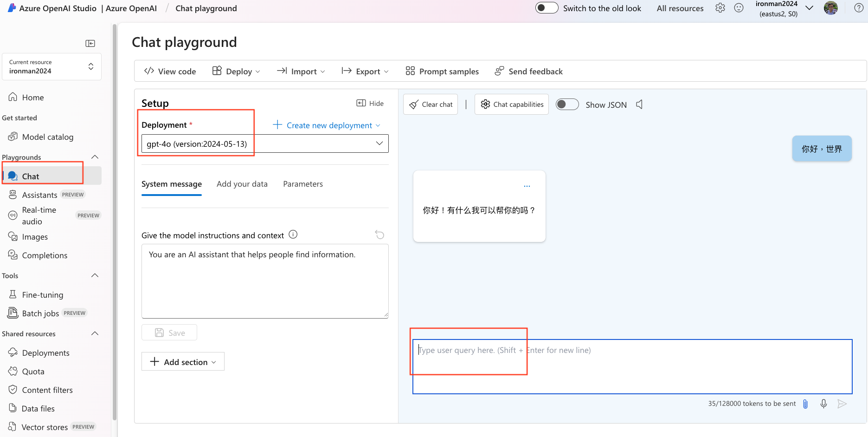The image size is (868, 437).
Task: Collapse the Tools section
Action: tap(95, 275)
